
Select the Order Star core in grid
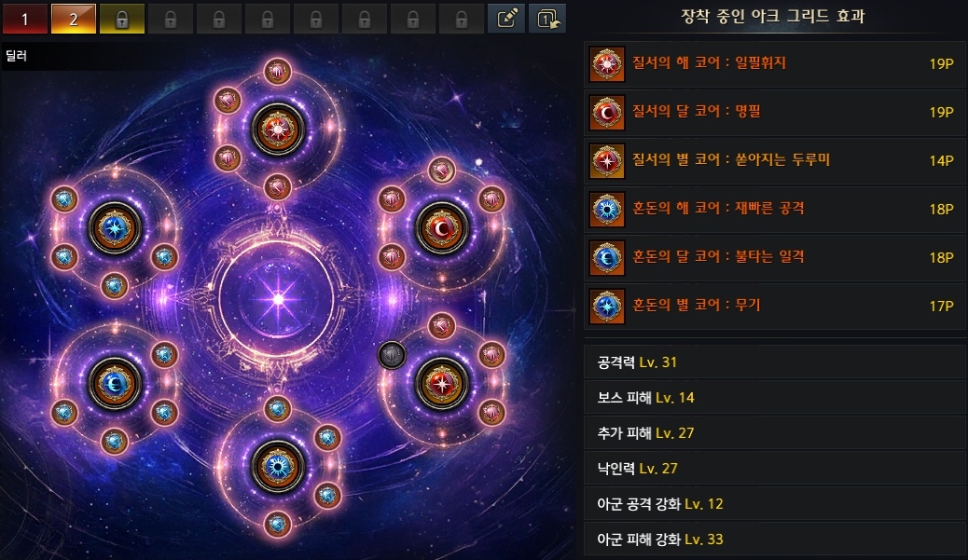click(442, 384)
